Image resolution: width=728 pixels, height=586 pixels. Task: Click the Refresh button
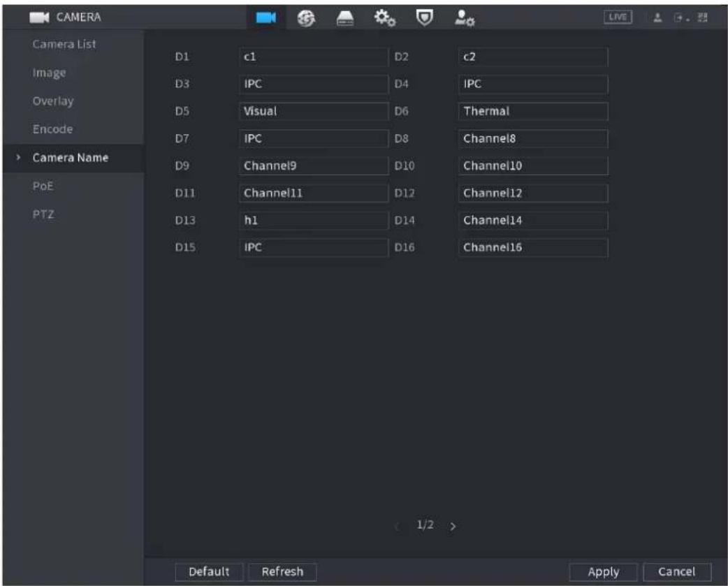282,571
